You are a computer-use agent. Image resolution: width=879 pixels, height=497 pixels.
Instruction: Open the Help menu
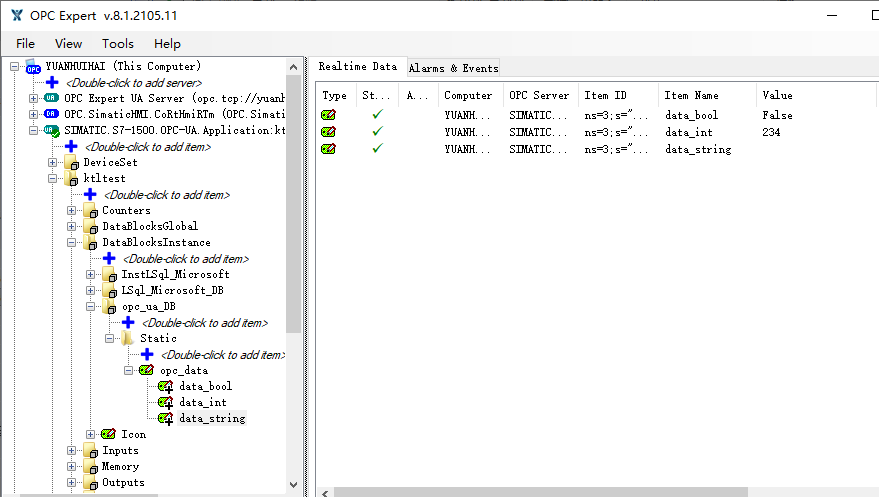[167, 44]
